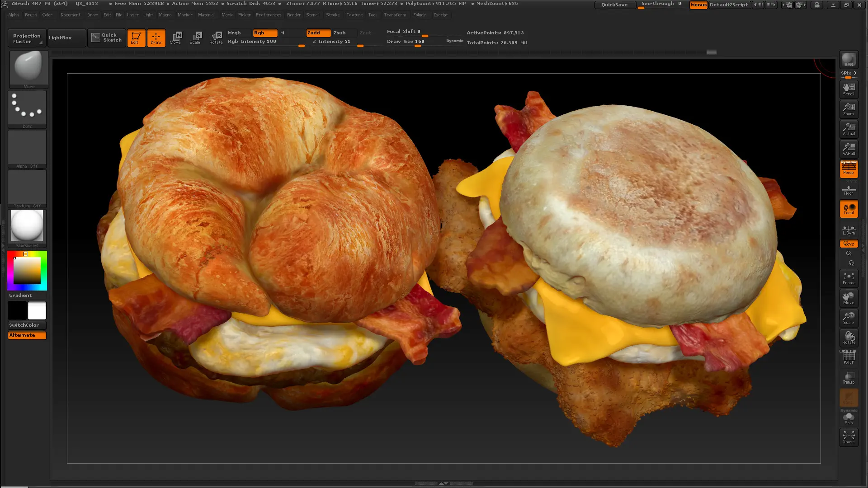Viewport: 868px width, 488px height.
Task: Select the Zoom canvas tool
Action: [849, 109]
